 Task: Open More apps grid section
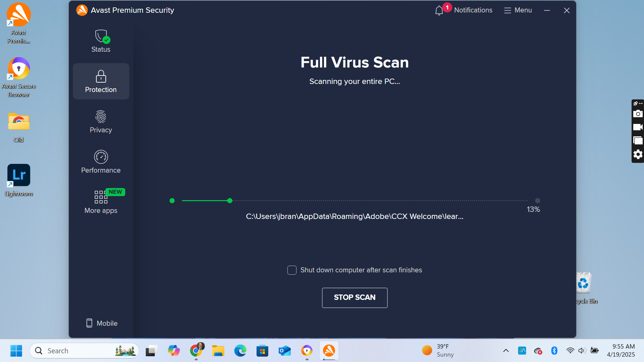(101, 202)
